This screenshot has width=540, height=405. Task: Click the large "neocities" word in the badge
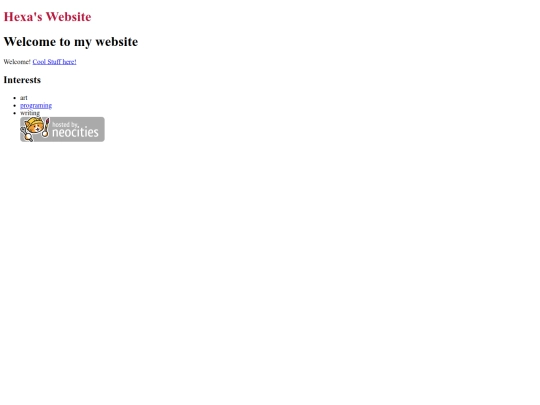pyautogui.click(x=75, y=132)
